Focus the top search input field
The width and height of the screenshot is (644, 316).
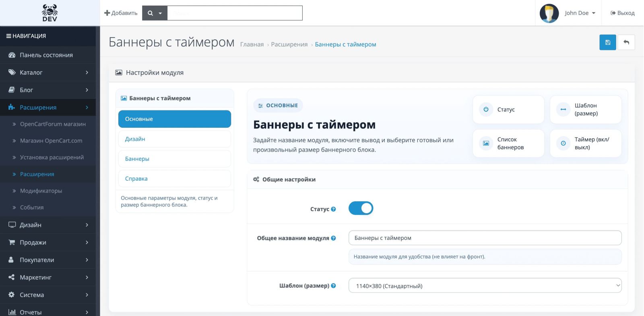[235, 13]
